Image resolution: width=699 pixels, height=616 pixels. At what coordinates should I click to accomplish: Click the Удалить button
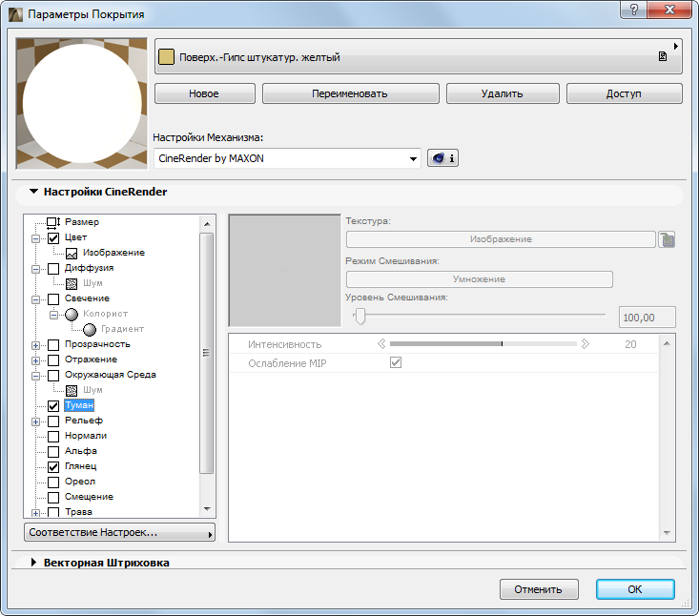tap(503, 93)
